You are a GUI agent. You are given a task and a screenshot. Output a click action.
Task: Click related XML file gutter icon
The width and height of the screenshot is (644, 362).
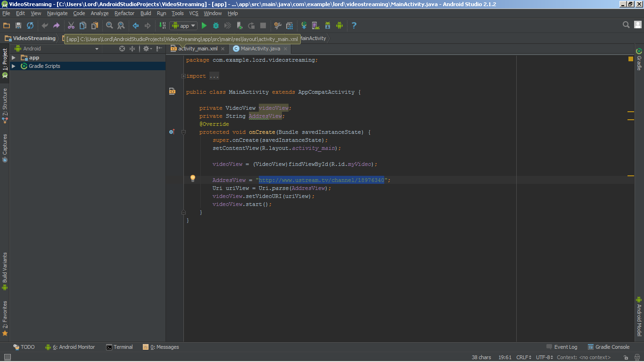point(172,91)
